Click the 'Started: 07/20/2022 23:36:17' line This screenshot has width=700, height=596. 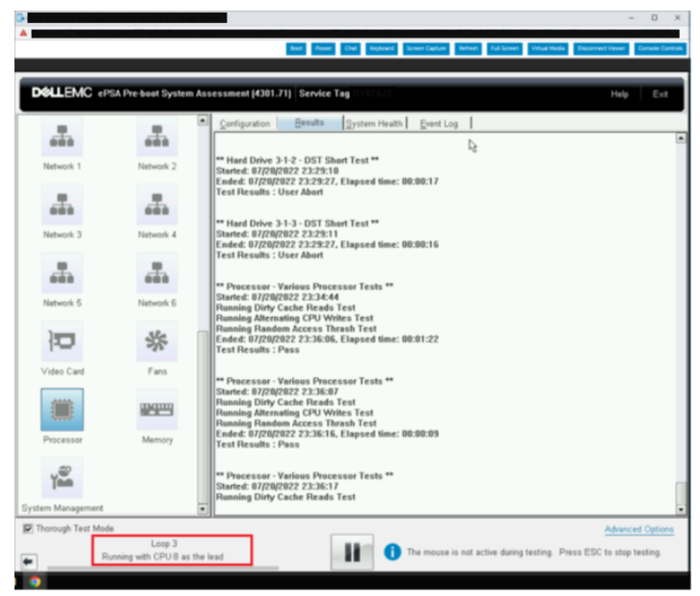(x=278, y=486)
